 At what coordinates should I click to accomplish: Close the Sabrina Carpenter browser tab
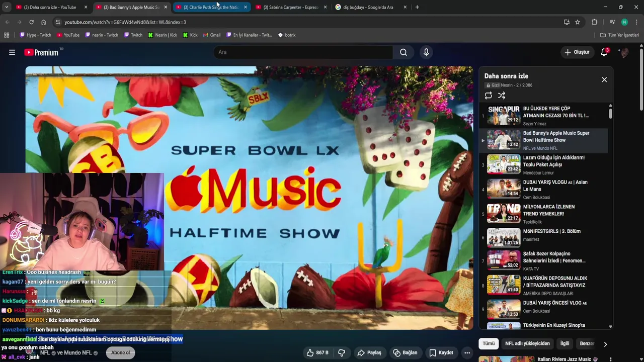(x=325, y=7)
